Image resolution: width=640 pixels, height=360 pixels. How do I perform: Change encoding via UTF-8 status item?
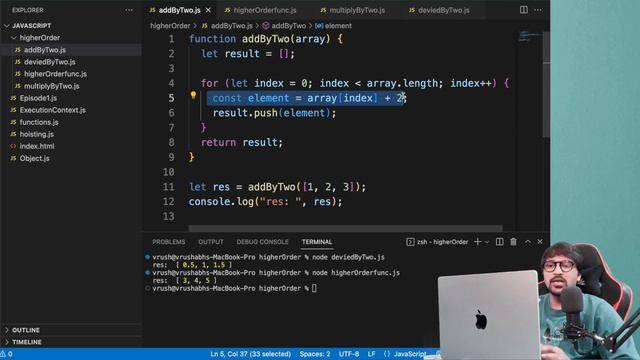tap(349, 354)
